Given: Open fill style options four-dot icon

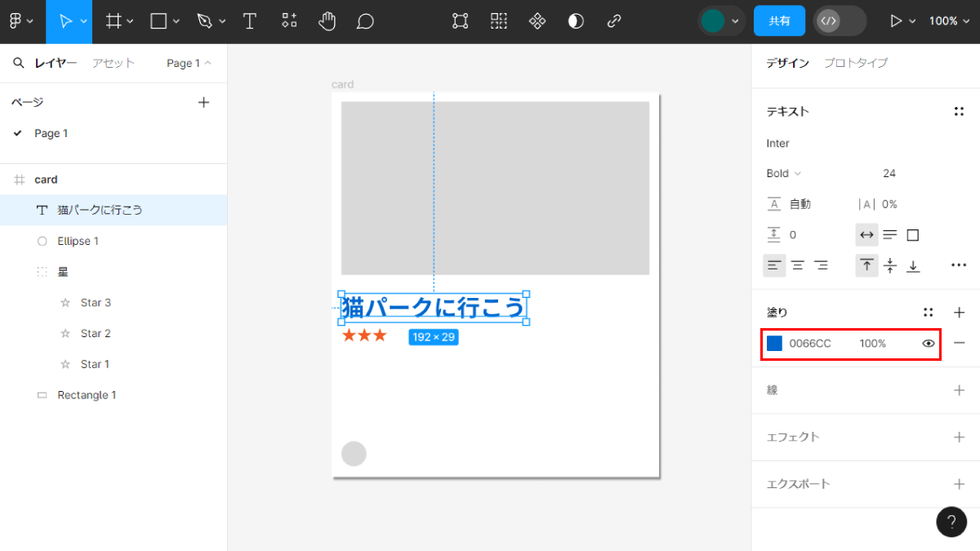Looking at the screenshot, I should [x=928, y=312].
